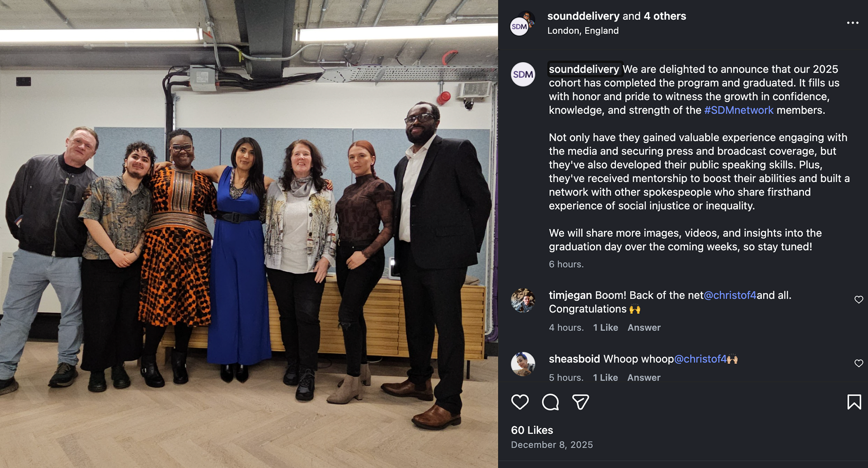Open the #SDMnetwork hashtag
The width and height of the screenshot is (868, 468).
click(x=739, y=110)
